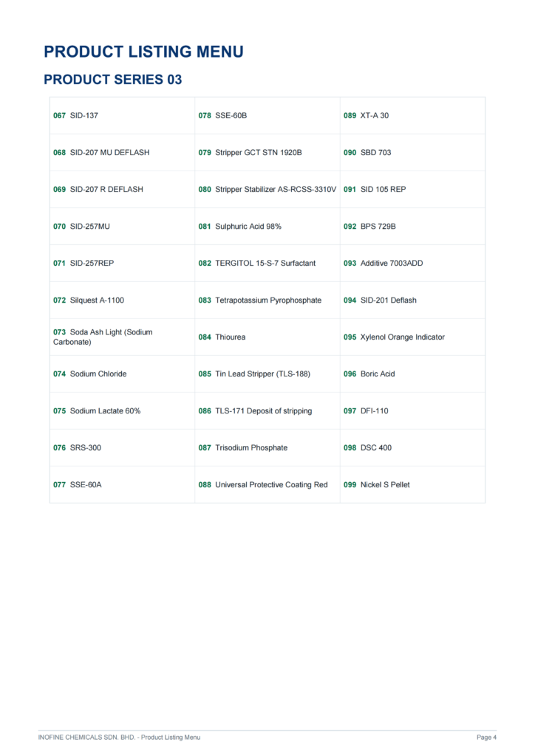Select 082 TERGITOL 15-S-7 Surfactant

(x=256, y=264)
